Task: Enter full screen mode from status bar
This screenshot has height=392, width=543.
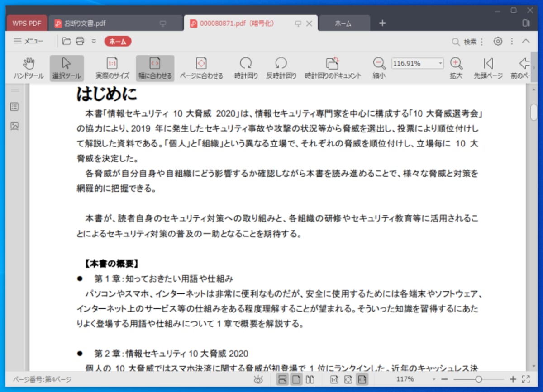Action: (526, 379)
